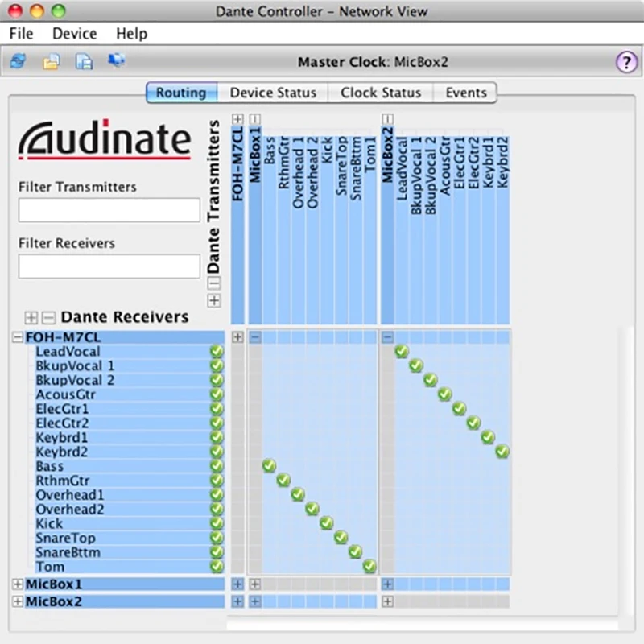644x644 pixels.
Task: Expand all Dante Receivers with plus
Action: (x=31, y=317)
